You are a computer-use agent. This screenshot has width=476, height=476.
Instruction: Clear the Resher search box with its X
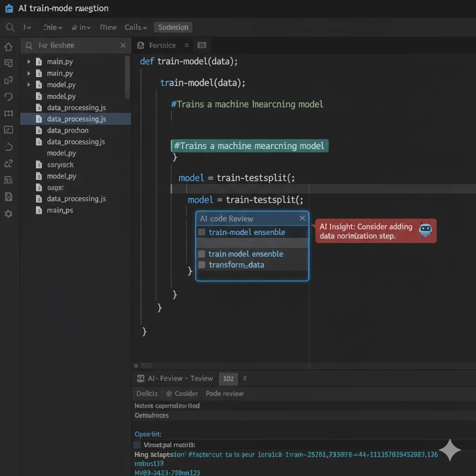123,45
